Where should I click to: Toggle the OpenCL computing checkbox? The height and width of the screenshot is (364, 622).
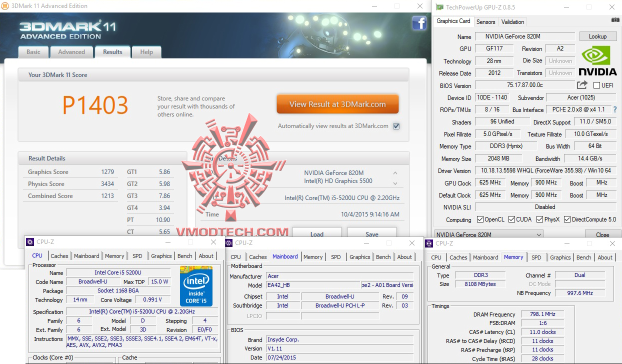pyautogui.click(x=480, y=219)
